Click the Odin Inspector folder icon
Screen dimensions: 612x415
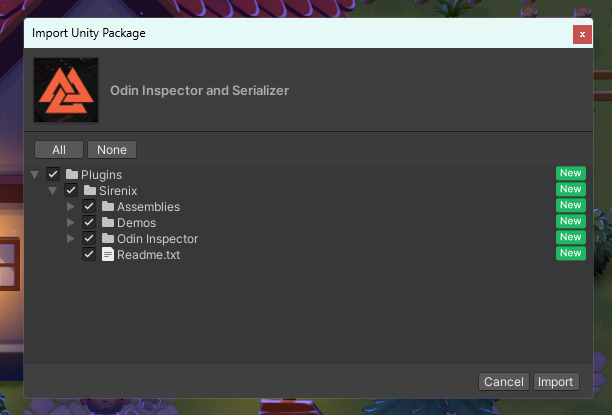pos(108,238)
